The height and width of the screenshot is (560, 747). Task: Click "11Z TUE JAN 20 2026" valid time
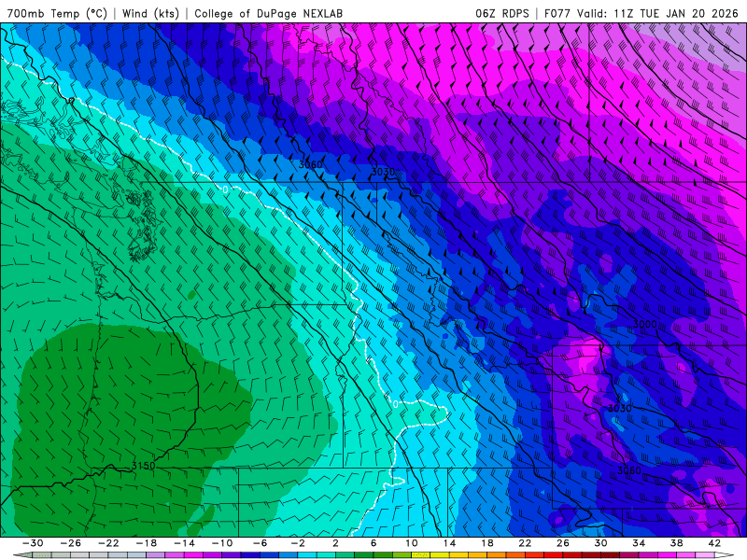tap(676, 13)
